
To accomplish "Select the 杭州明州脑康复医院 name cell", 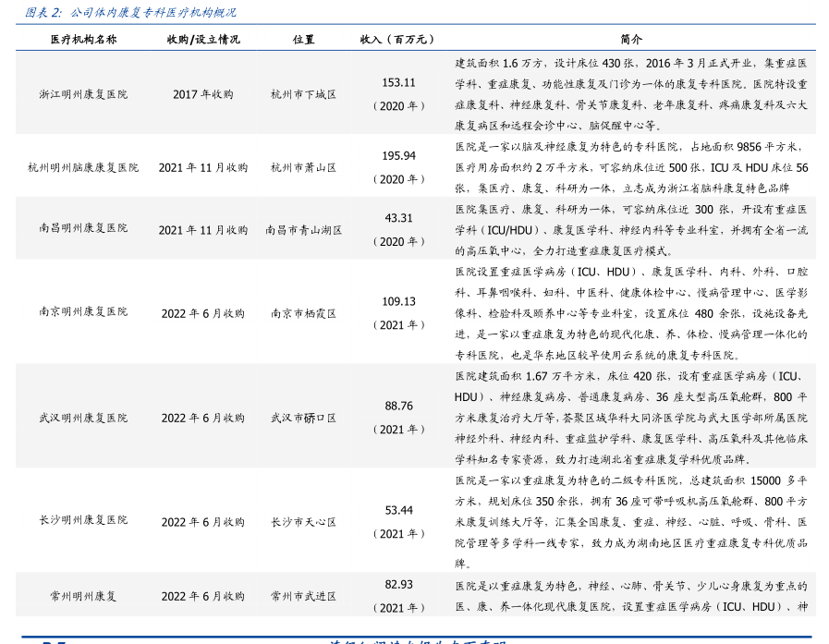I will pos(83,167).
